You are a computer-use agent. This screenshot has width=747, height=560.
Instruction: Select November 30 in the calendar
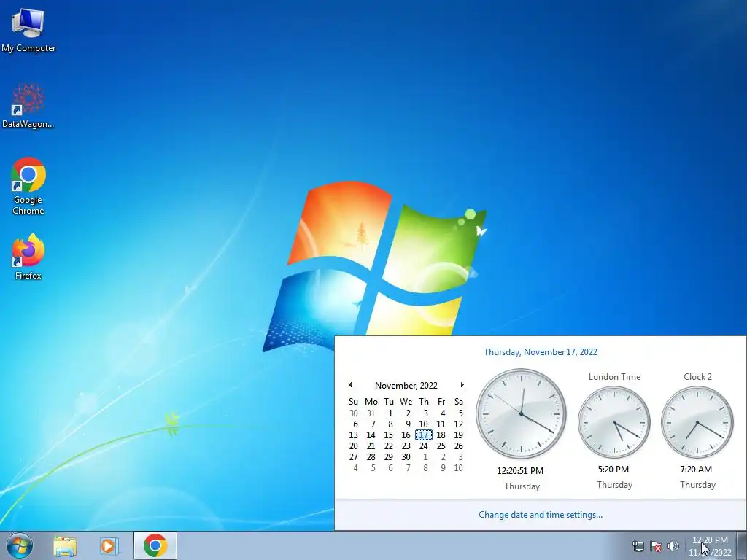(x=406, y=457)
